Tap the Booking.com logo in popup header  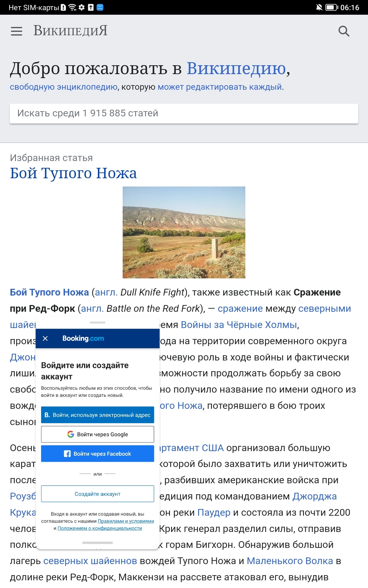click(83, 338)
